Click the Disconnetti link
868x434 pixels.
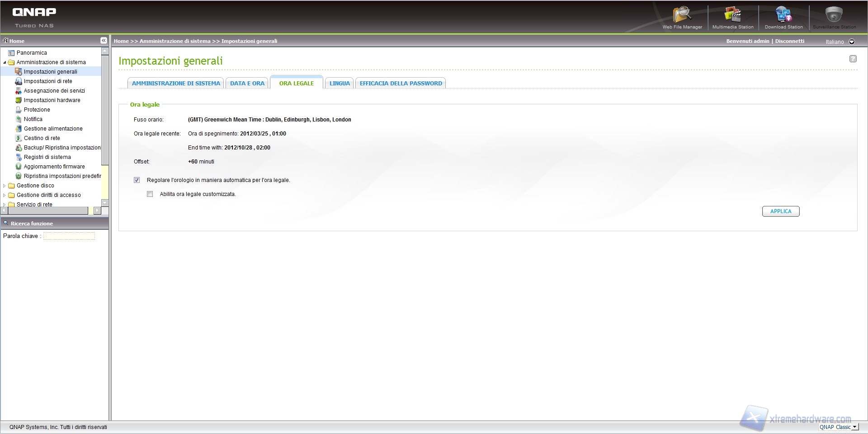(789, 41)
